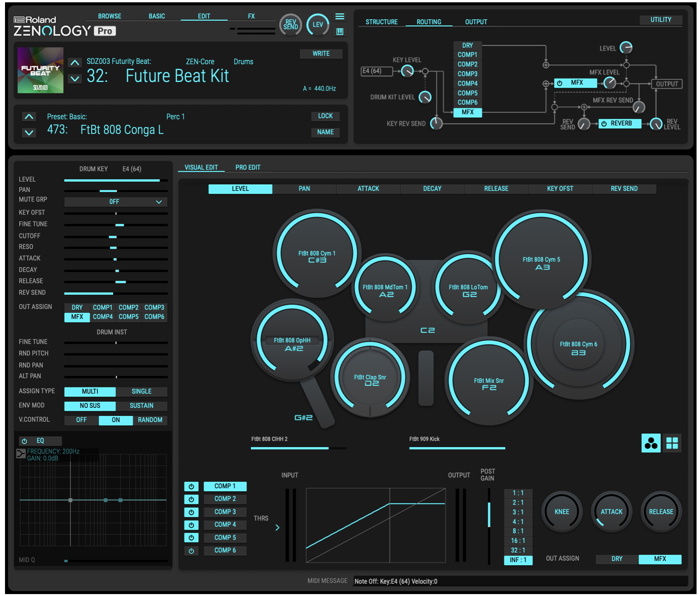The image size is (700, 596).
Task: Click the FtBt Mix Snr F2 pad
Action: click(x=489, y=383)
